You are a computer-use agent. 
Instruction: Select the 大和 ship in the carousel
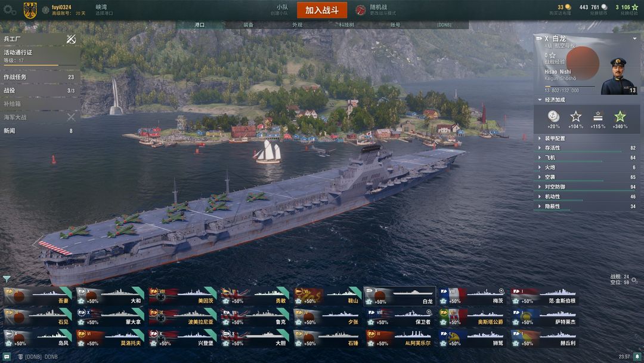pyautogui.click(x=110, y=296)
